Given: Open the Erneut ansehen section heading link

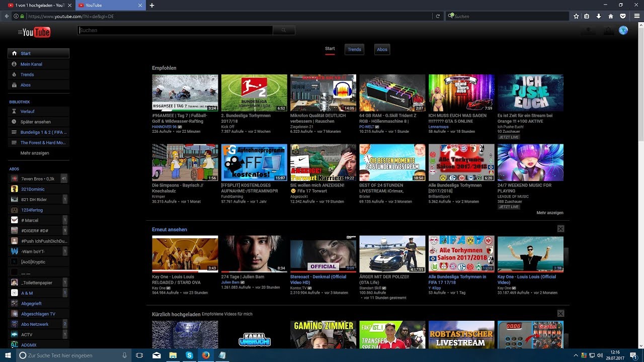Looking at the screenshot, I should [x=170, y=230].
